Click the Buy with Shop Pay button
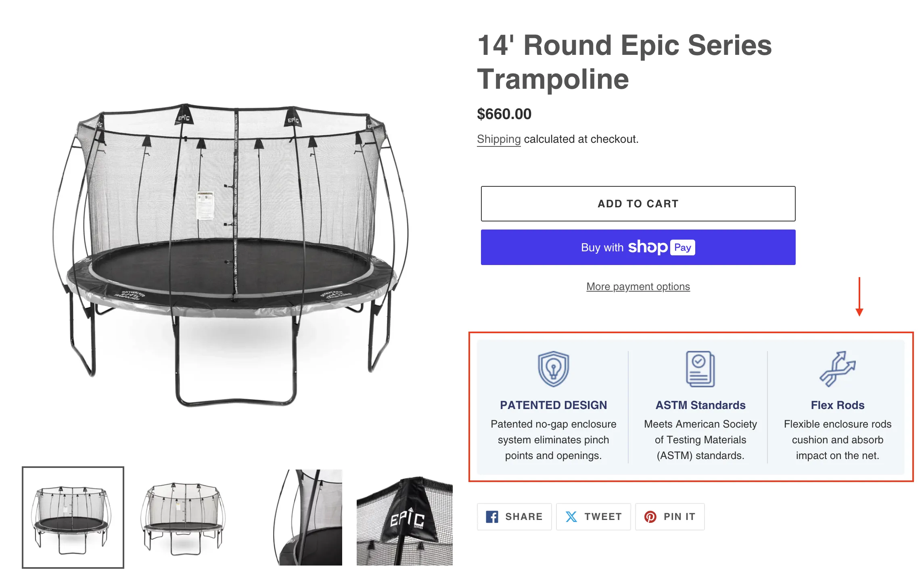The width and height of the screenshot is (924, 572). pyautogui.click(x=638, y=247)
